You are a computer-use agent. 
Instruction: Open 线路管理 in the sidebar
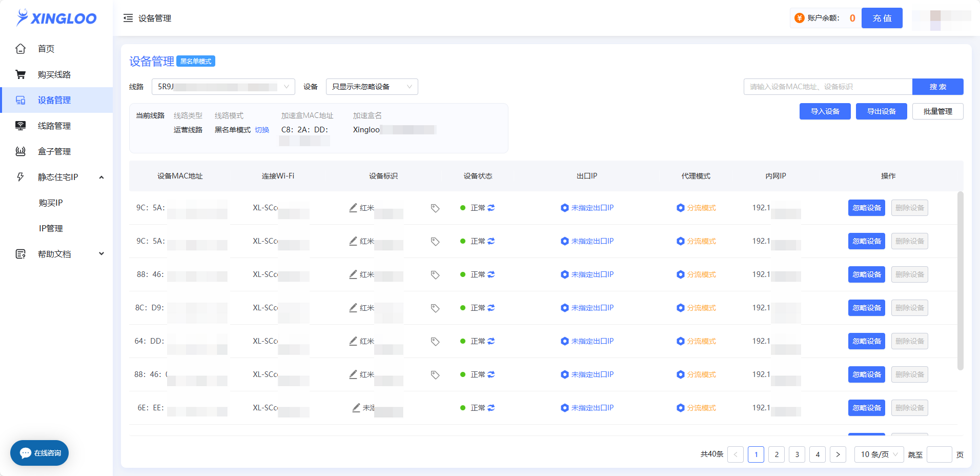pos(56,126)
